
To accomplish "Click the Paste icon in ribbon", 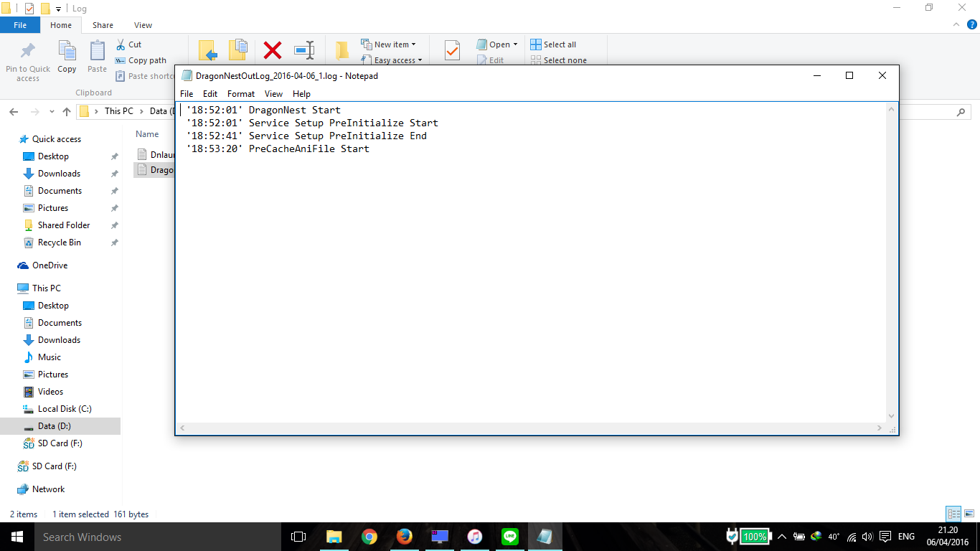I will [x=98, y=51].
